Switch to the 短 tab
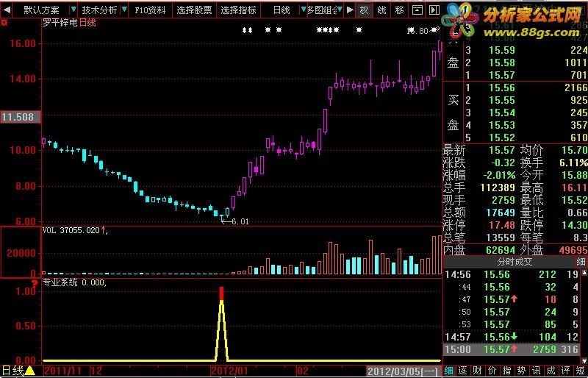588x378 pixels. 581,371
